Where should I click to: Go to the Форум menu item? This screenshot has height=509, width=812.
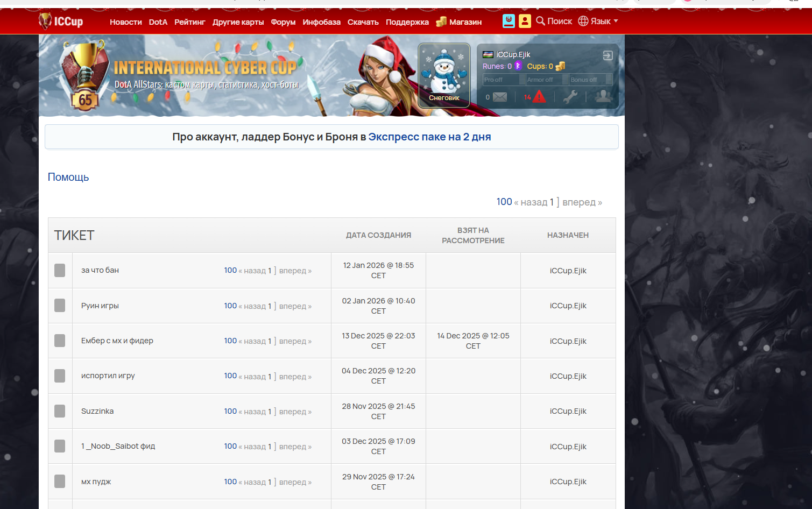[284, 22]
